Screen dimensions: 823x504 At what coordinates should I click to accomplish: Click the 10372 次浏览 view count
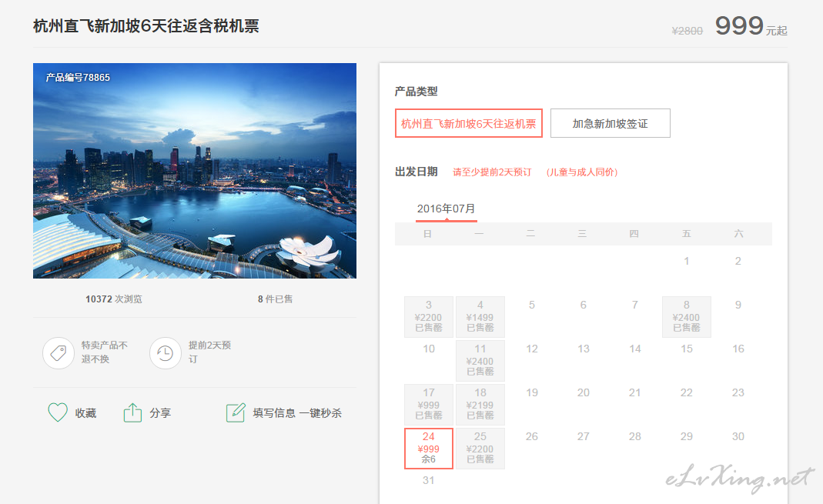(114, 299)
